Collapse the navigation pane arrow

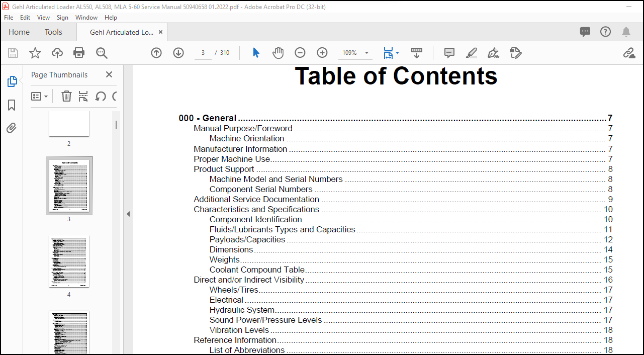(128, 214)
